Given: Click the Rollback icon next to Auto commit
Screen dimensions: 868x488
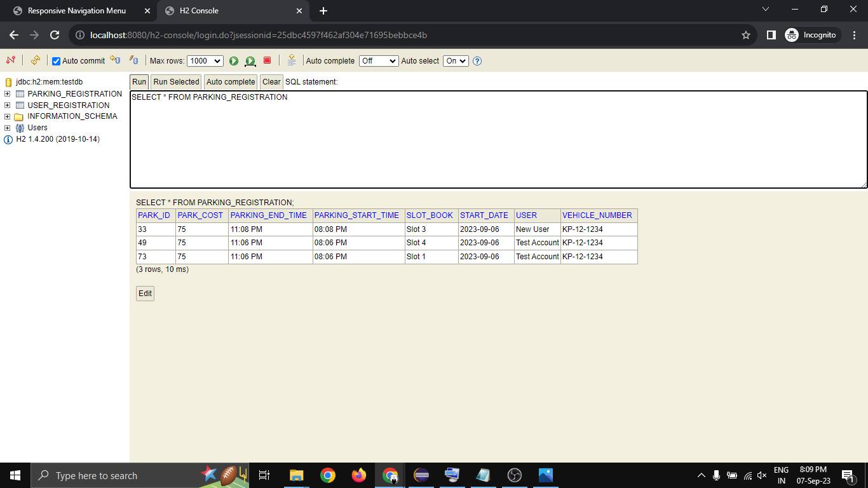Looking at the screenshot, I should pyautogui.click(x=115, y=60).
